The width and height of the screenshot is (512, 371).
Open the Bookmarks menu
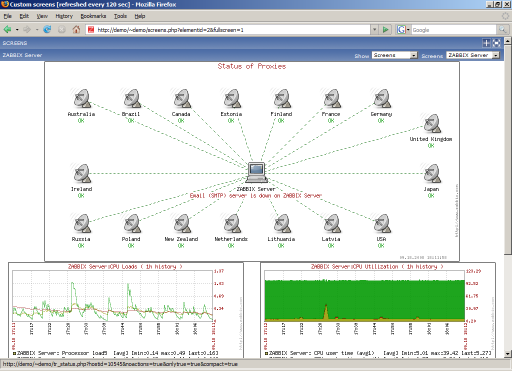(93, 16)
